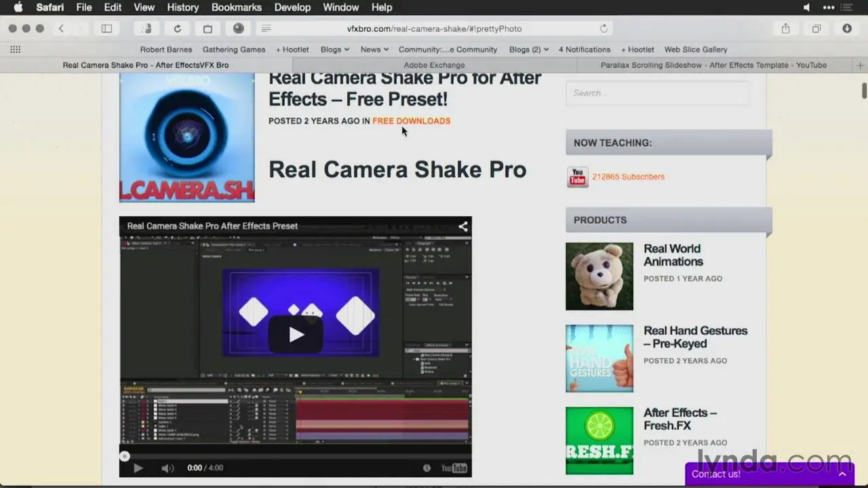The width and height of the screenshot is (868, 488).
Task: Add a new Safari tab
Action: click(861, 65)
